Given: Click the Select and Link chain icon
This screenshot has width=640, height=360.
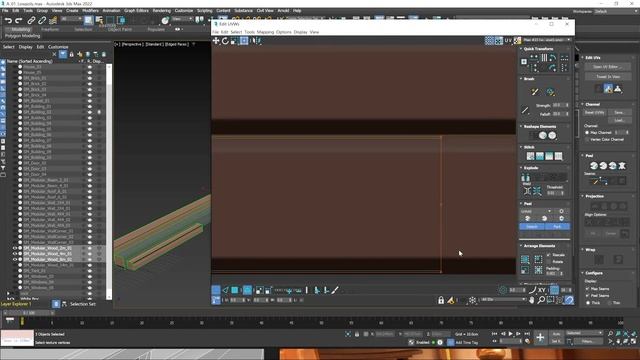Looking at the screenshot, I should click(x=31, y=20).
